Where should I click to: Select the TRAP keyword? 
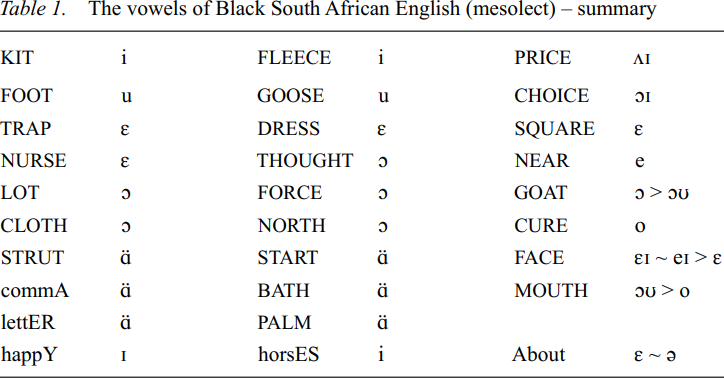(26, 128)
